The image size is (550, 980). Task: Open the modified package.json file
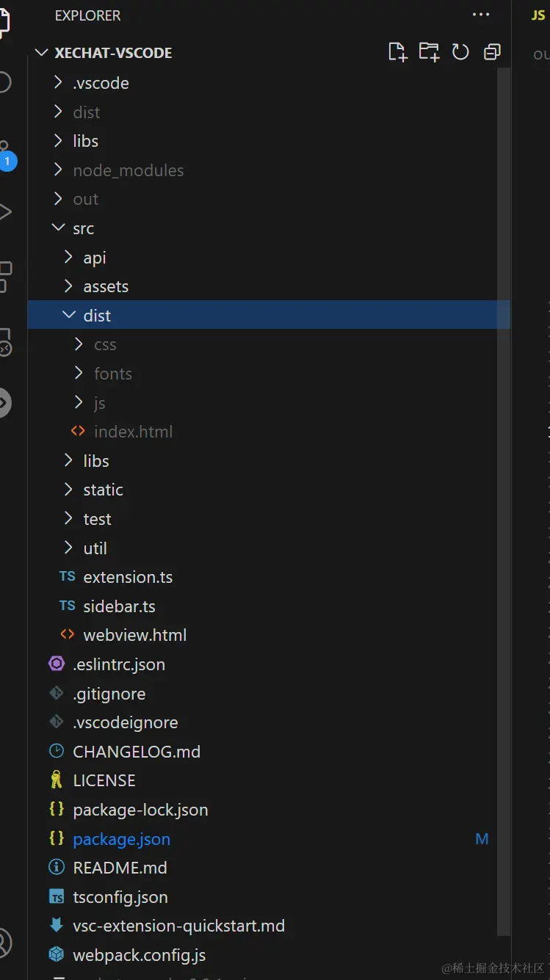click(121, 839)
